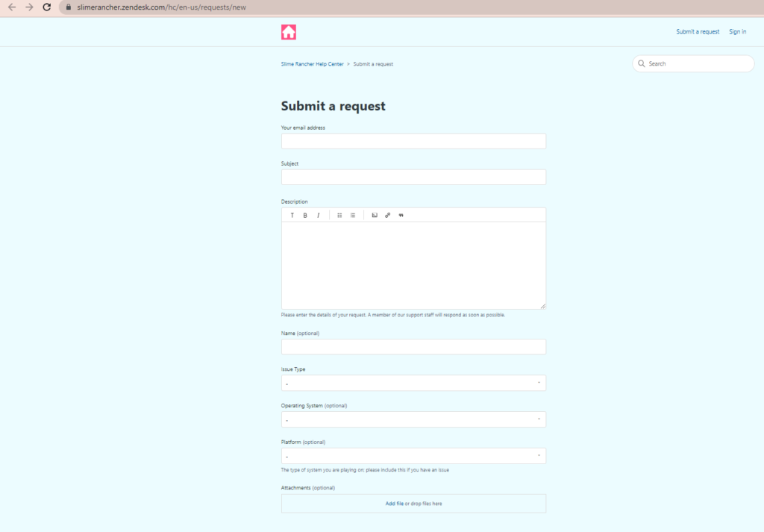
Task: Click the Platform hint text about system type
Action: [x=365, y=470]
